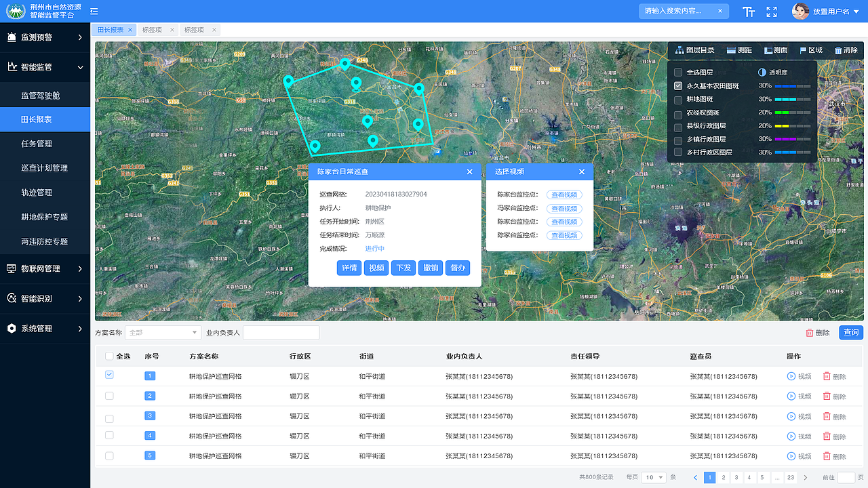Click the platform logo in the header
868x488 pixels.
pyautogui.click(x=16, y=12)
